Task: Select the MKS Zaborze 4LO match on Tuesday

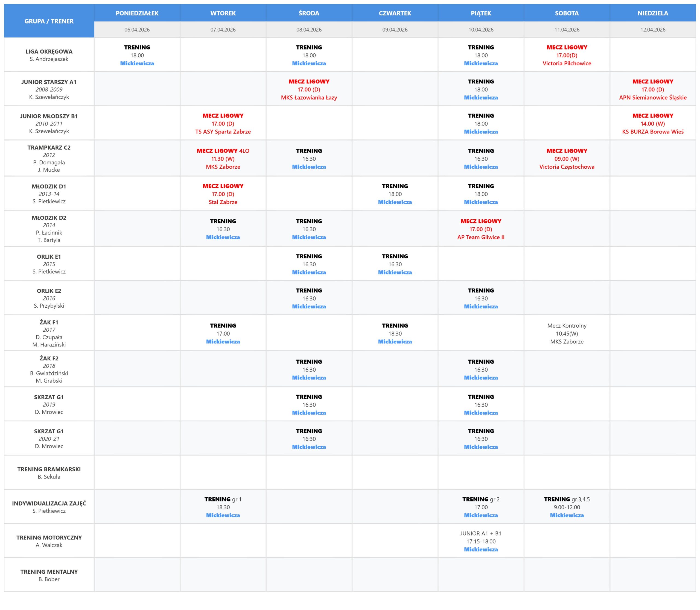Action: click(223, 167)
